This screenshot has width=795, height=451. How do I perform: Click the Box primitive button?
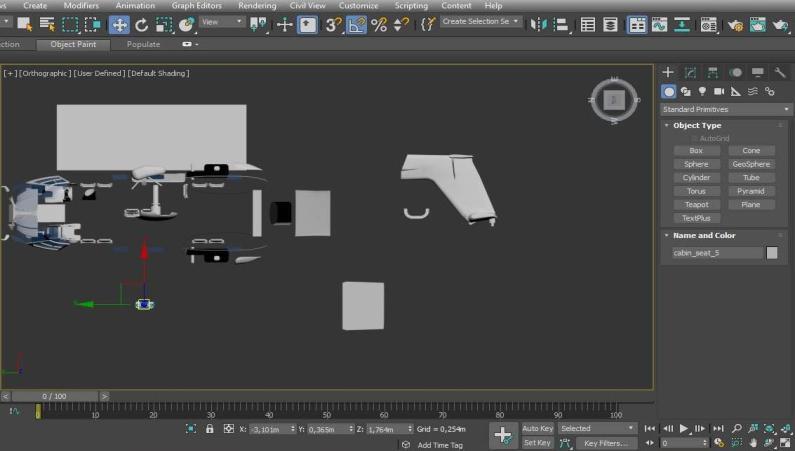[x=696, y=151]
